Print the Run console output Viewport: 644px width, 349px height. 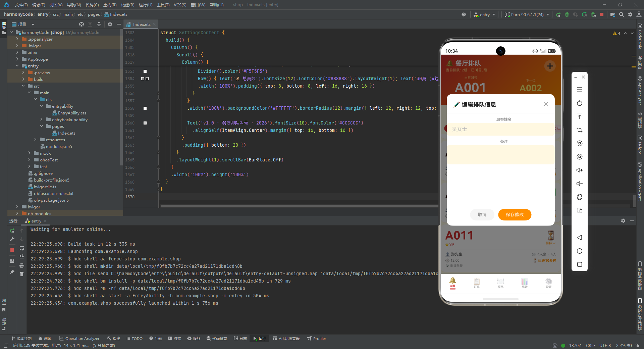coord(22,265)
